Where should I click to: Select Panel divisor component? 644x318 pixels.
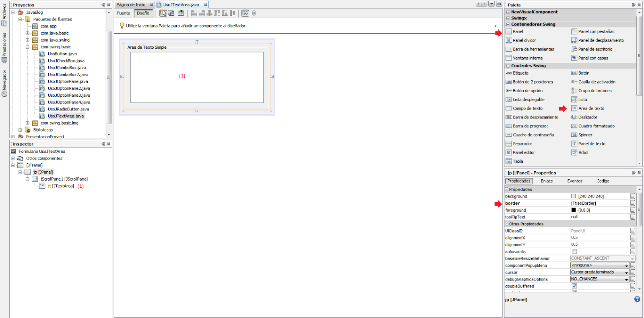(521, 40)
